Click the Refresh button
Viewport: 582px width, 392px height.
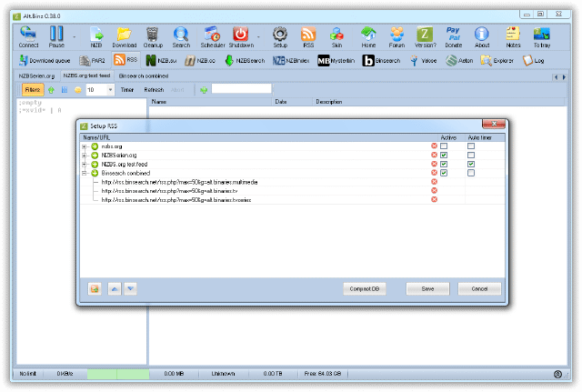[x=154, y=90]
